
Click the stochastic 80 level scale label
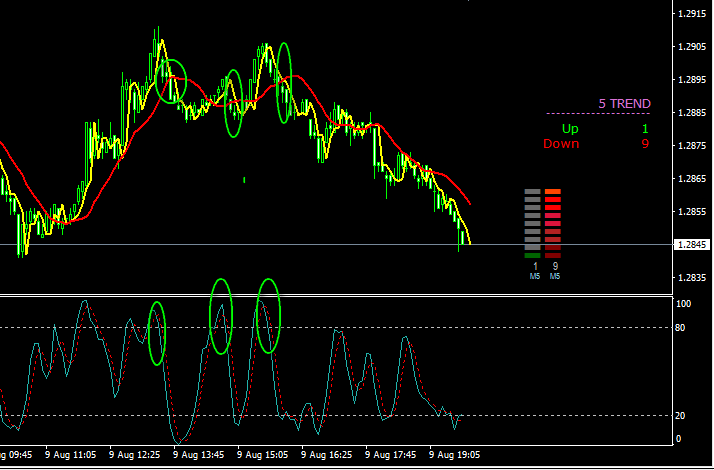684,327
